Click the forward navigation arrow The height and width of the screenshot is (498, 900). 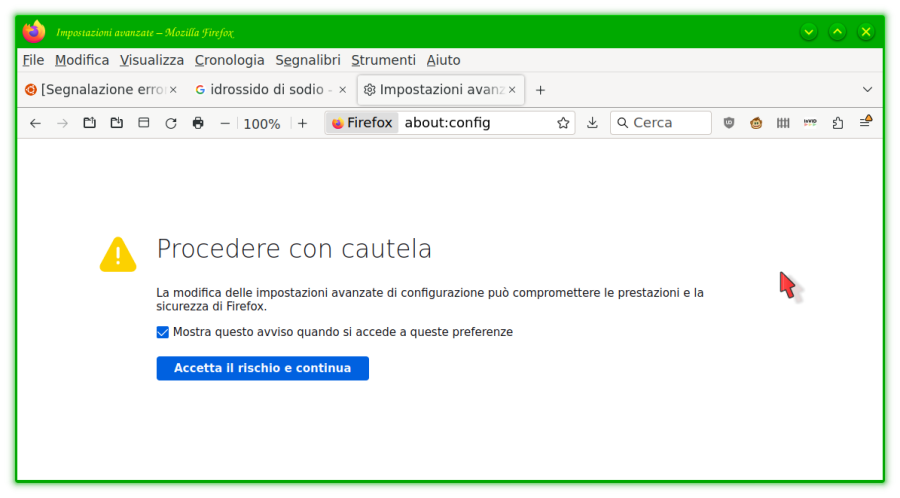pyautogui.click(x=63, y=123)
